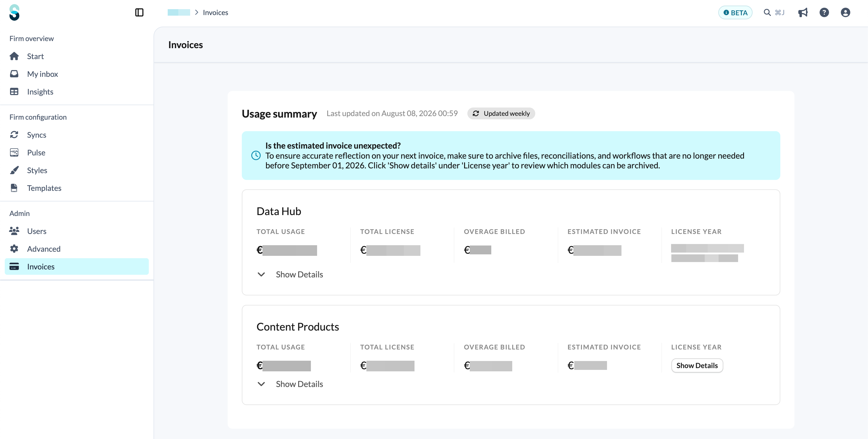Open the search magnifier icon
The height and width of the screenshot is (439, 868).
click(x=767, y=12)
